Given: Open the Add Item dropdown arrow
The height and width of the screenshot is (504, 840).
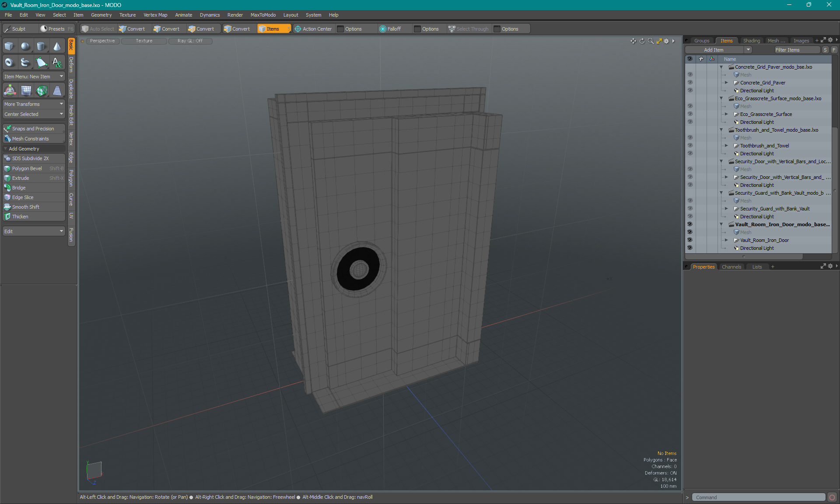Looking at the screenshot, I should [749, 50].
